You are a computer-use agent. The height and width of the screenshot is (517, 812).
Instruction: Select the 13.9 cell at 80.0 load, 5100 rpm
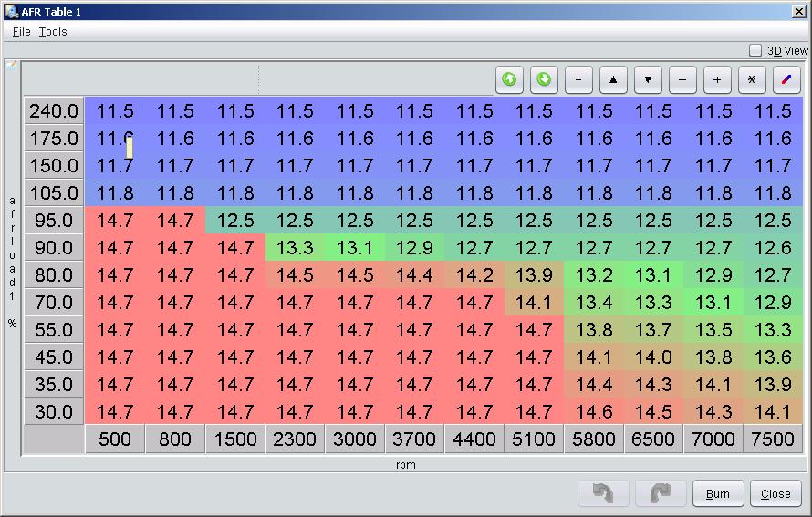[x=534, y=274]
